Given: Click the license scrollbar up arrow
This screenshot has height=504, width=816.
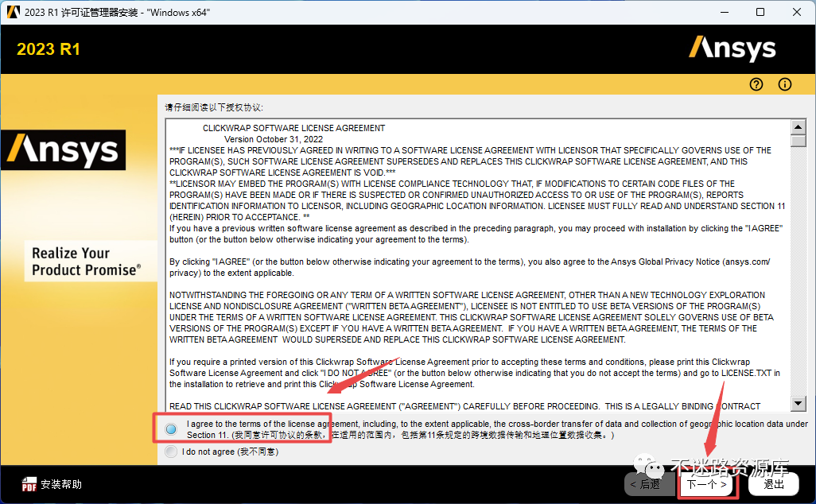Looking at the screenshot, I should pos(798,127).
